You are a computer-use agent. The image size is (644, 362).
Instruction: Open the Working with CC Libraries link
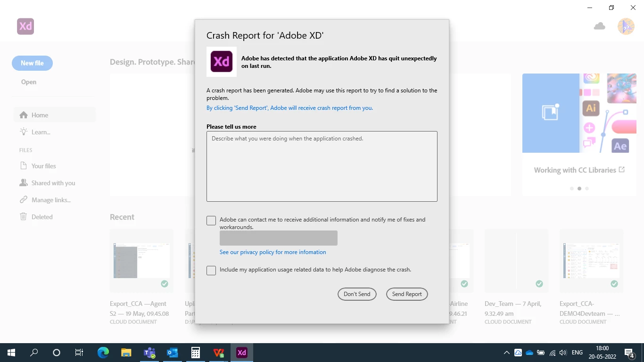tap(579, 170)
